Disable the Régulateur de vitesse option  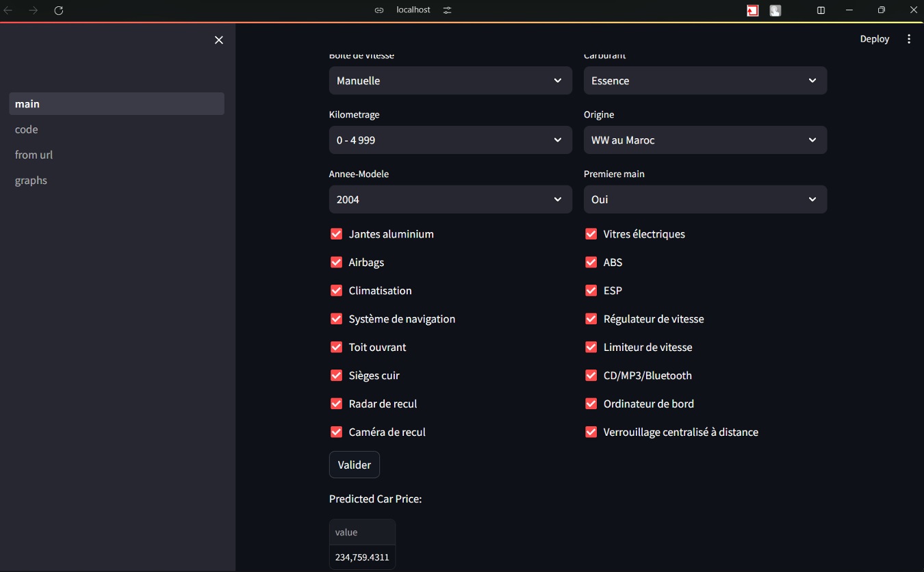591,319
